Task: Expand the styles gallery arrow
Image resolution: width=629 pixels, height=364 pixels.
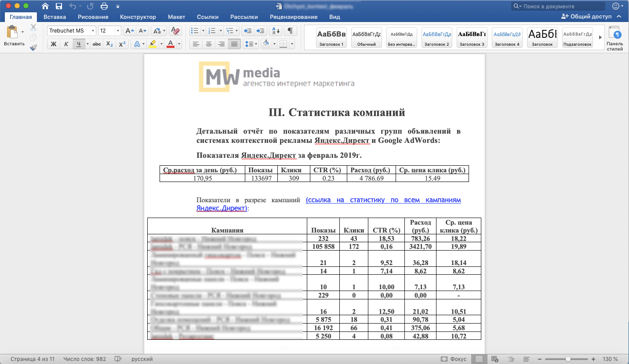Action: tap(600, 37)
